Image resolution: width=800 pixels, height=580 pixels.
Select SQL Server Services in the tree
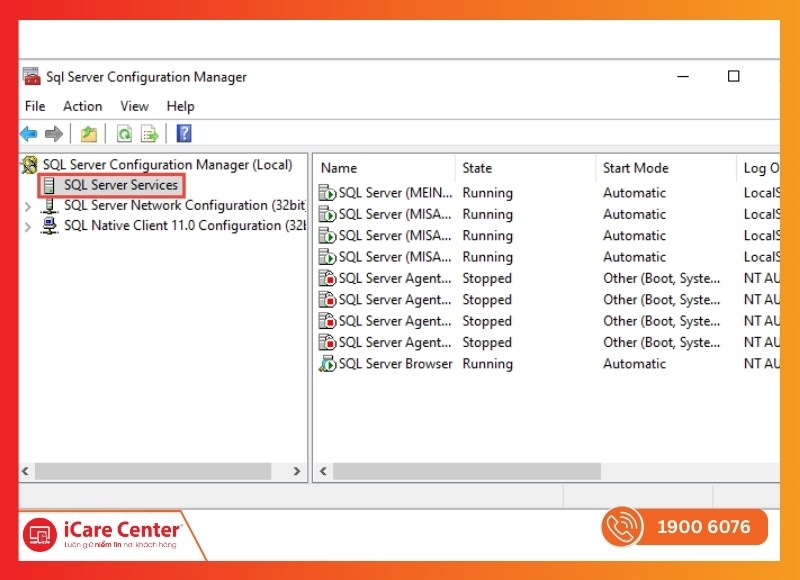(121, 185)
